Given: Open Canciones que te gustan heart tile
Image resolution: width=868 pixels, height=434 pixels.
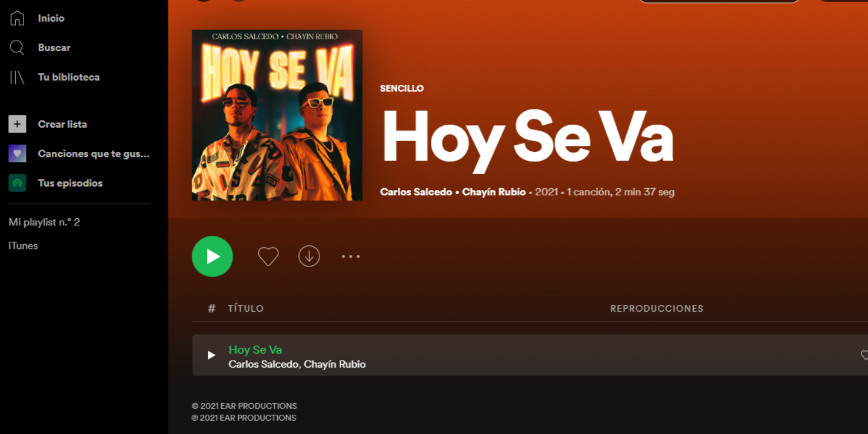Looking at the screenshot, I should (17, 154).
